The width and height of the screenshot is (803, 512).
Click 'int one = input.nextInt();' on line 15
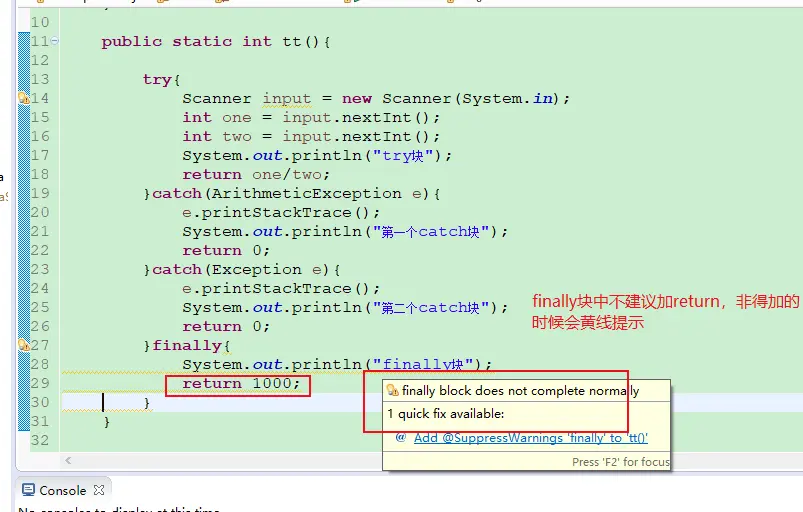(x=311, y=118)
